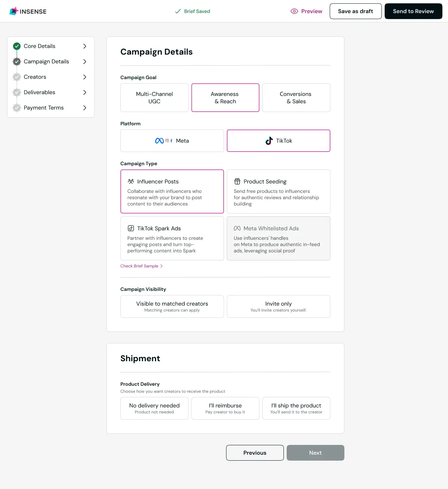Screen dimensions: 448x489
Task: Select Awareness & Reach campaign goal
Action: click(225, 98)
